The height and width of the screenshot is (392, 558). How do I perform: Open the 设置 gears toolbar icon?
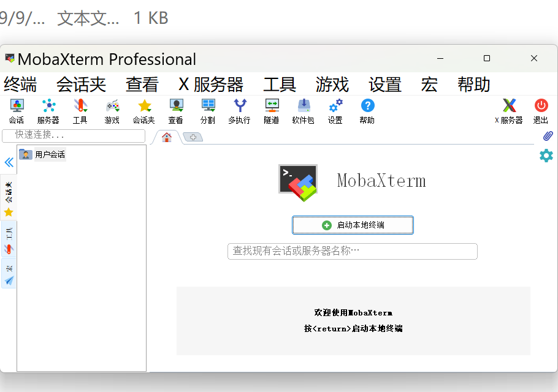(335, 111)
